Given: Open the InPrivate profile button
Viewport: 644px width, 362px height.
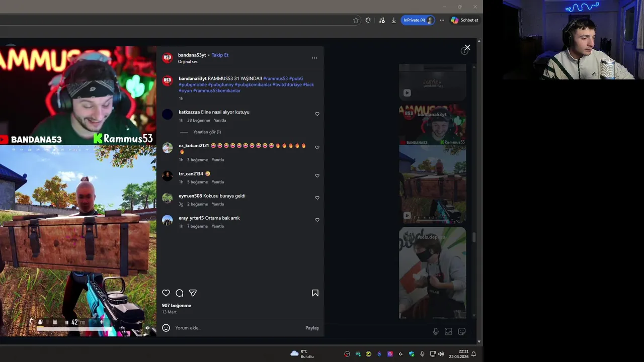Looking at the screenshot, I should pos(418,20).
